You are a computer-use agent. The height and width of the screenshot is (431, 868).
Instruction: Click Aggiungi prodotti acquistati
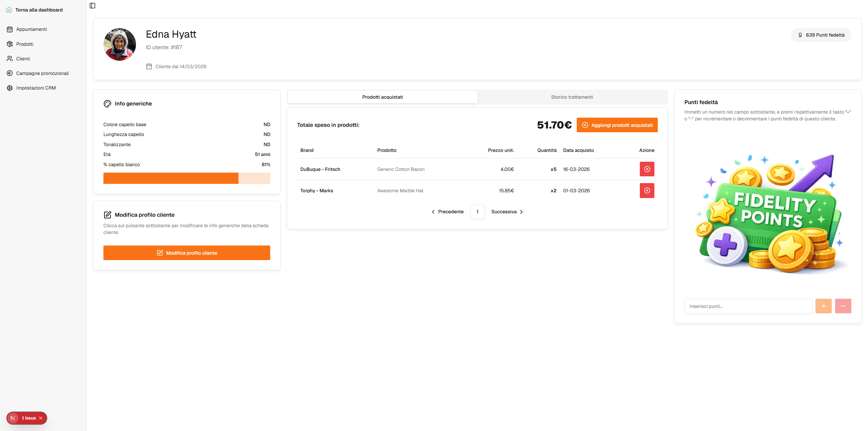pyautogui.click(x=617, y=125)
